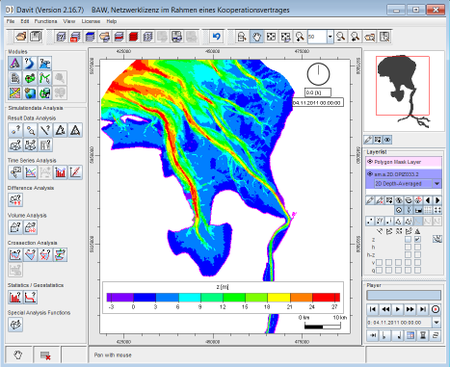The image size is (450, 367).
Task: Click the Difference Analysis icon
Action: [15, 200]
